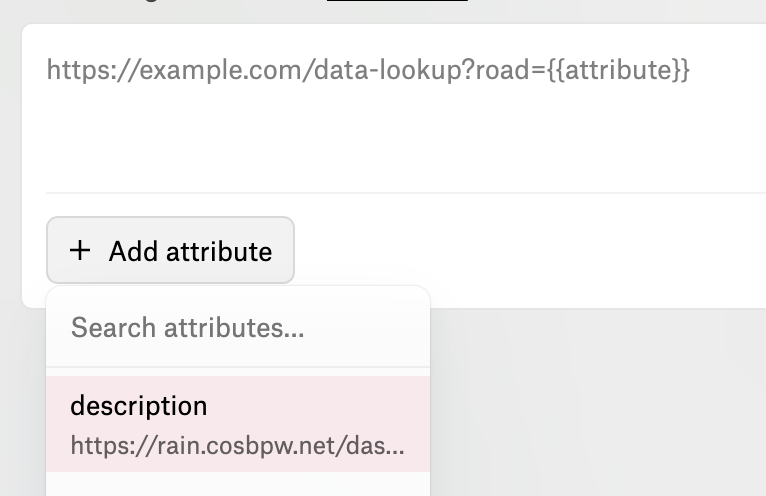Image resolution: width=766 pixels, height=496 pixels.
Task: Click the rain.cosbpw.net URL preview
Action: [237, 446]
